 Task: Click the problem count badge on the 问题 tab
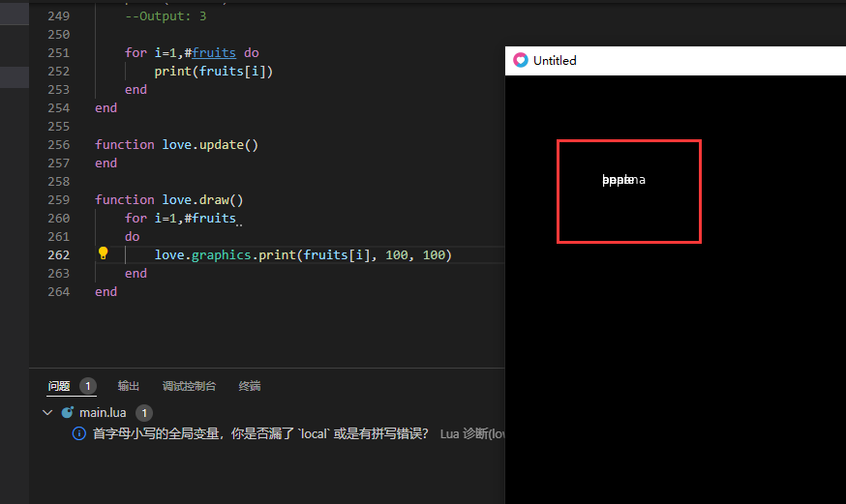pos(88,386)
